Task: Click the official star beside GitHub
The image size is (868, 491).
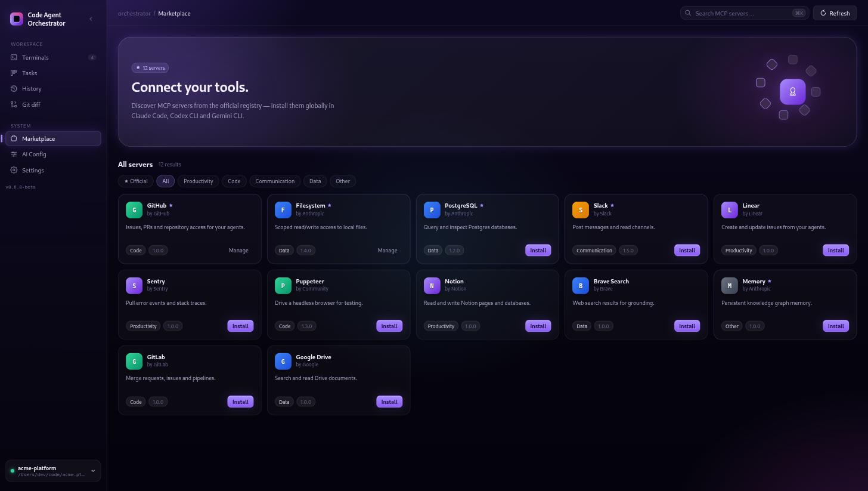Action: [x=170, y=205]
